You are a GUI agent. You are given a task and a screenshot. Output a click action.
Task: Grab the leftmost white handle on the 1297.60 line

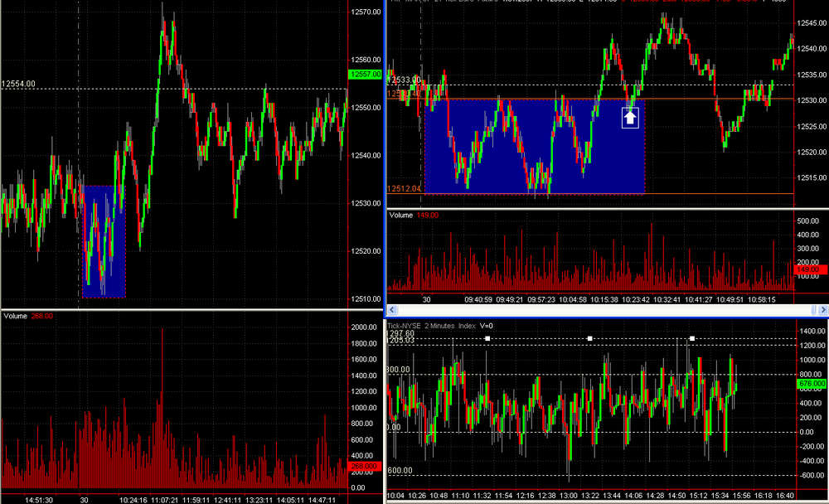(x=487, y=338)
